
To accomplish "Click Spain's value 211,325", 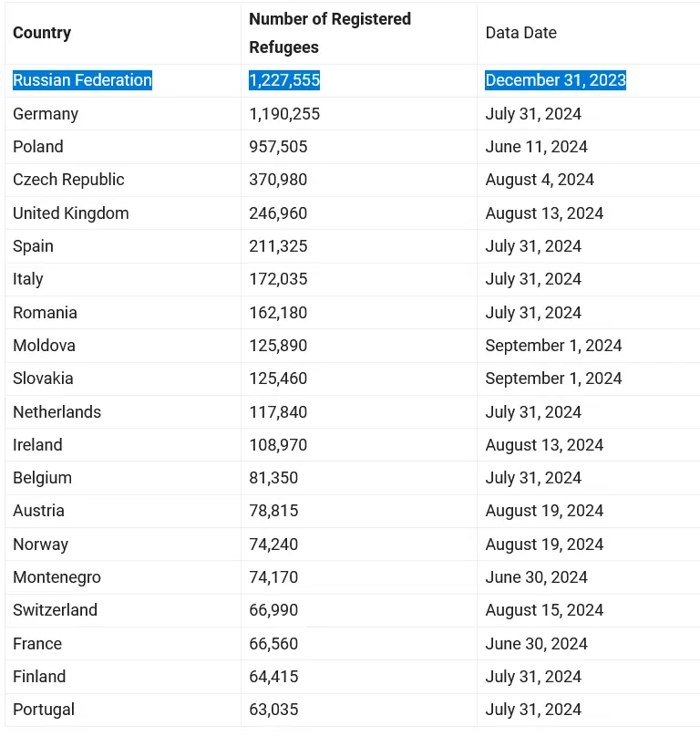I will (278, 246).
